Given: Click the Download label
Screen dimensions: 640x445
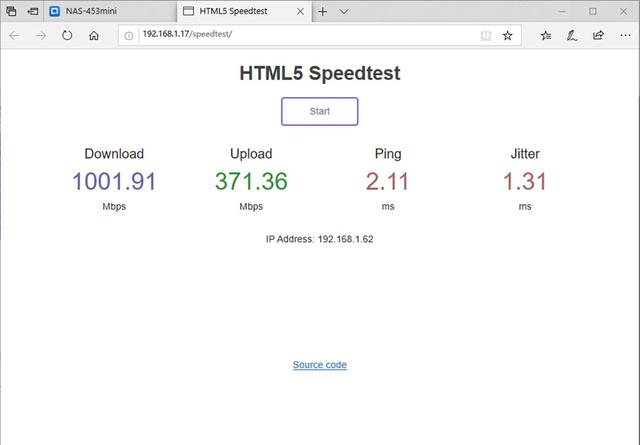Looking at the screenshot, I should click(x=114, y=154).
